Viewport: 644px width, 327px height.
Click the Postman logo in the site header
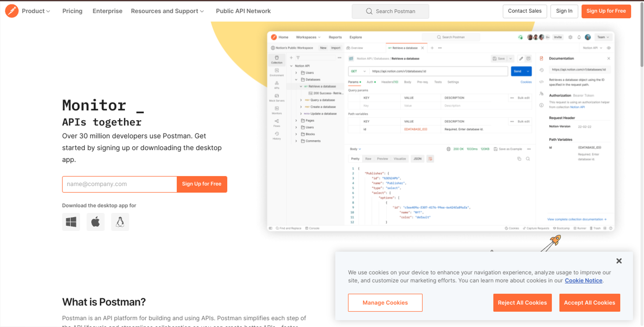coord(12,11)
